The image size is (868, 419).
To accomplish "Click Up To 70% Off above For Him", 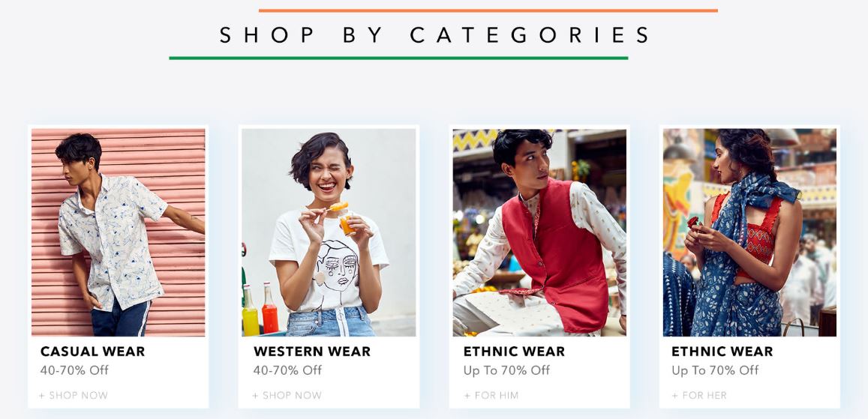I will tap(507, 370).
